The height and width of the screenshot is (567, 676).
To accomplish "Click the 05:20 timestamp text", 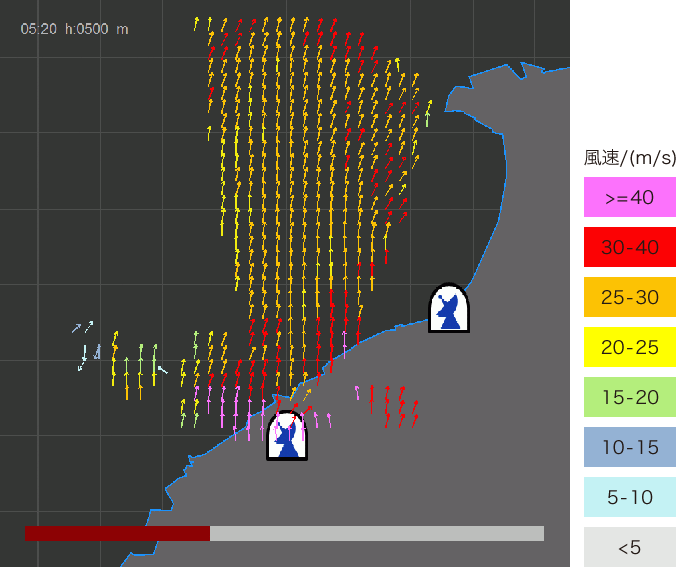I will (x=39, y=29).
